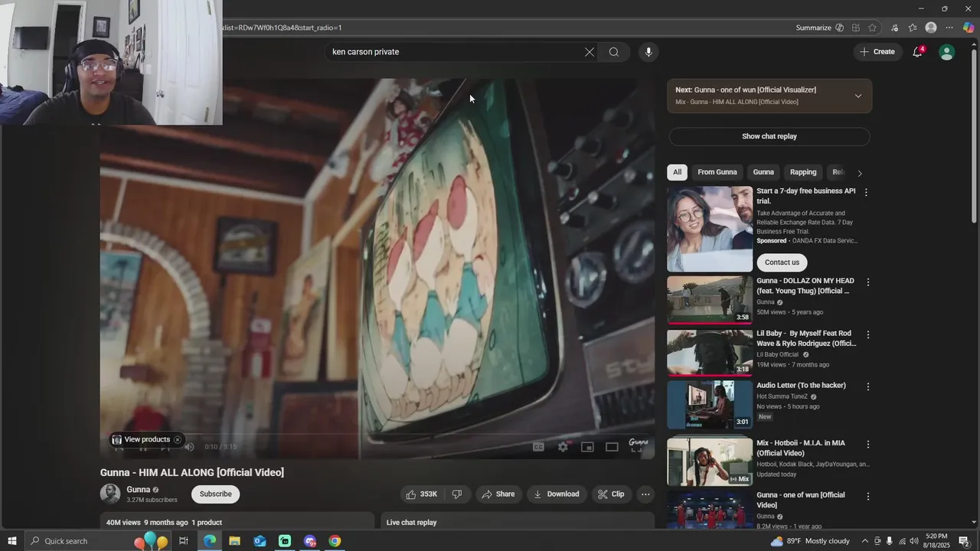Open DOLLAZ ON MY HEAD video thumbnail
Image resolution: width=980 pixels, height=551 pixels.
pos(710,300)
